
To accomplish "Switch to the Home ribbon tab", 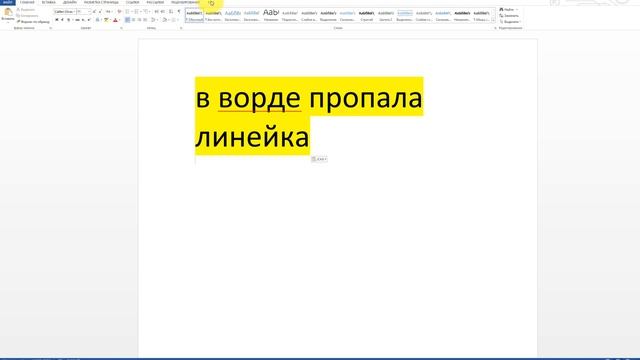I will point(27,2).
